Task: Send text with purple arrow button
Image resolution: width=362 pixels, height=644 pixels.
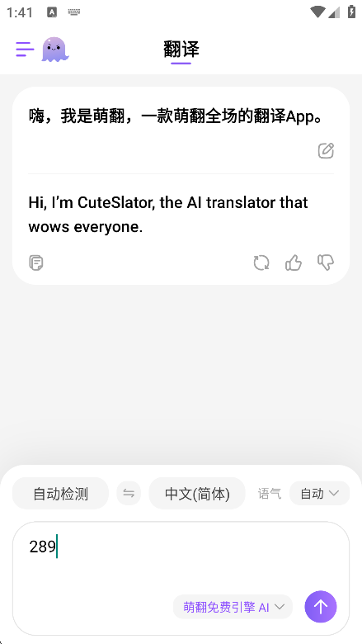Action: [x=321, y=607]
